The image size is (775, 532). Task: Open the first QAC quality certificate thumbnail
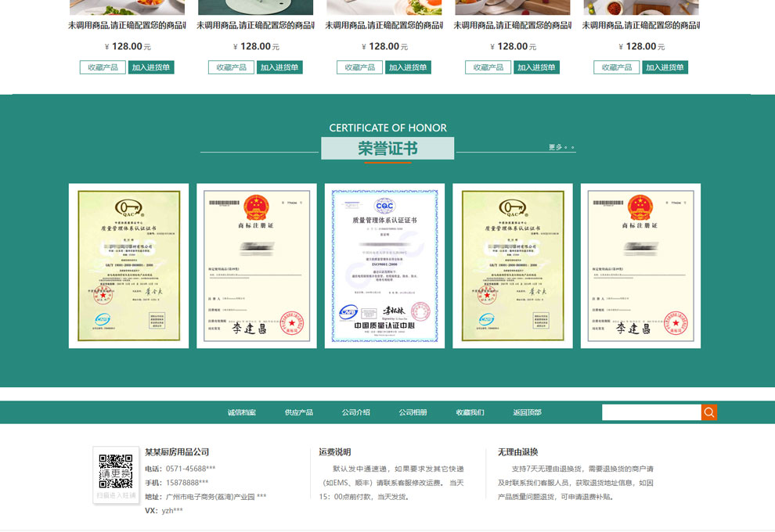point(128,266)
